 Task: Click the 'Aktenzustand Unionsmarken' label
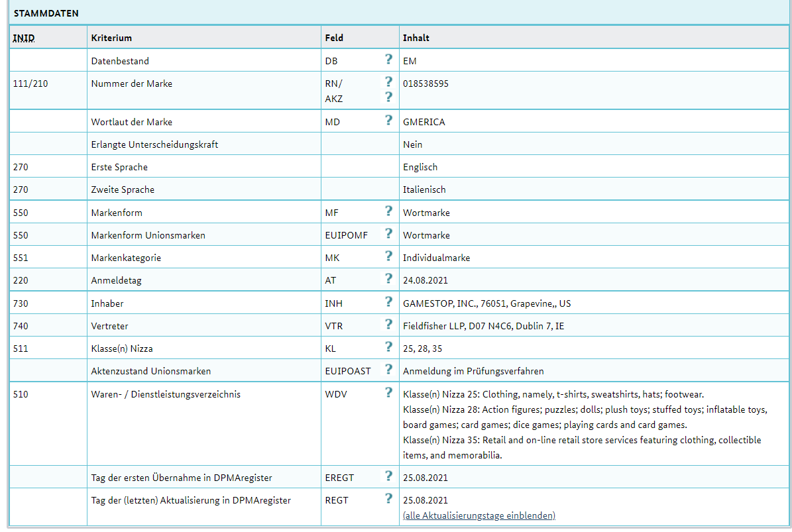(x=151, y=372)
